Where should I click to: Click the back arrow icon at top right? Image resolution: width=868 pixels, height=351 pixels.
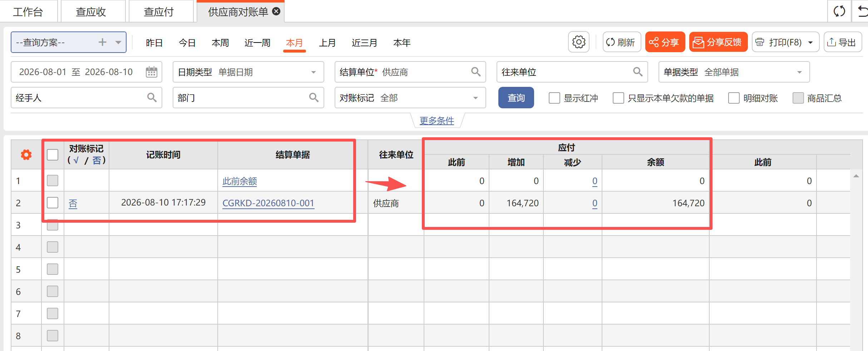tap(862, 11)
